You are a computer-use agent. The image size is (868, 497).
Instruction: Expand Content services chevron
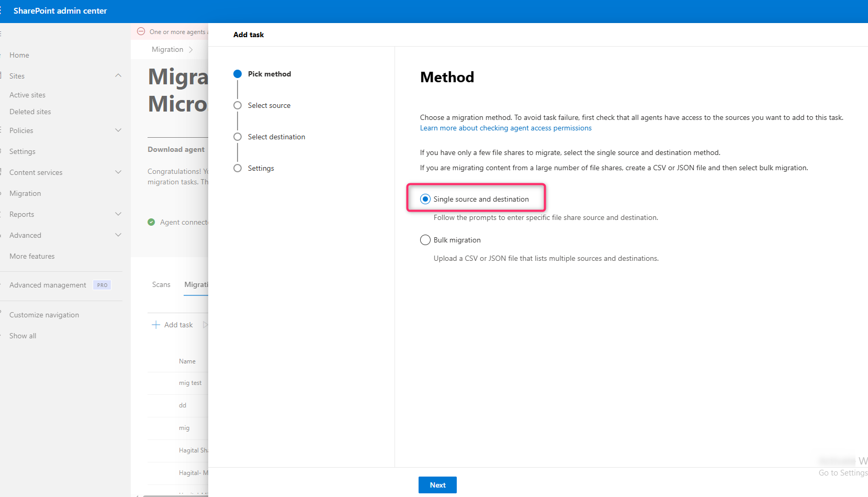click(118, 172)
